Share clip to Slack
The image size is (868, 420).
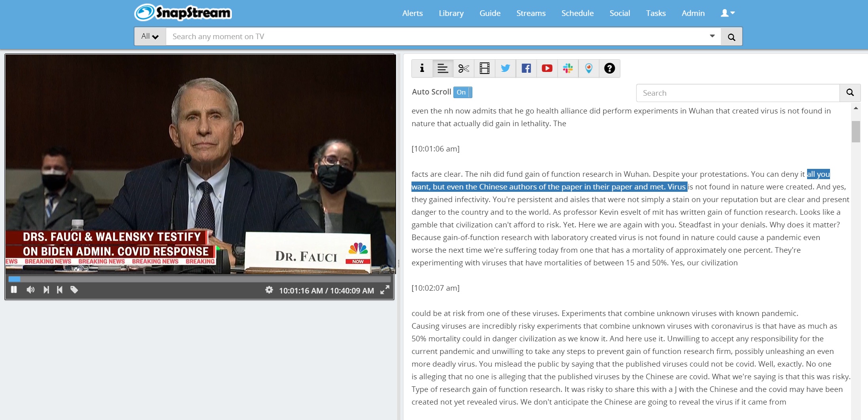click(x=568, y=68)
